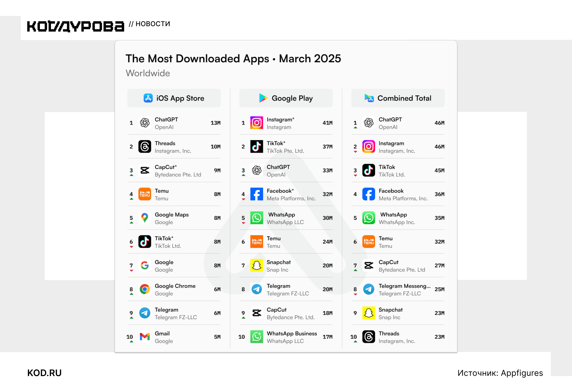
Task: Click the Facebook icon in Combined Total column
Action: pyautogui.click(x=369, y=194)
